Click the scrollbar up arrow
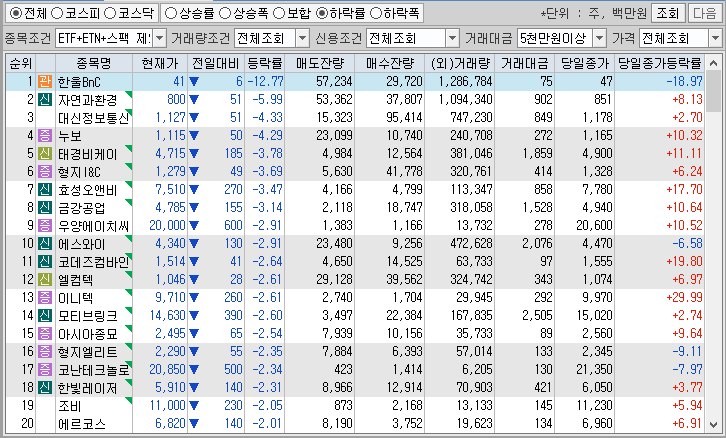Viewport: 726px width, 438px height. (714, 63)
